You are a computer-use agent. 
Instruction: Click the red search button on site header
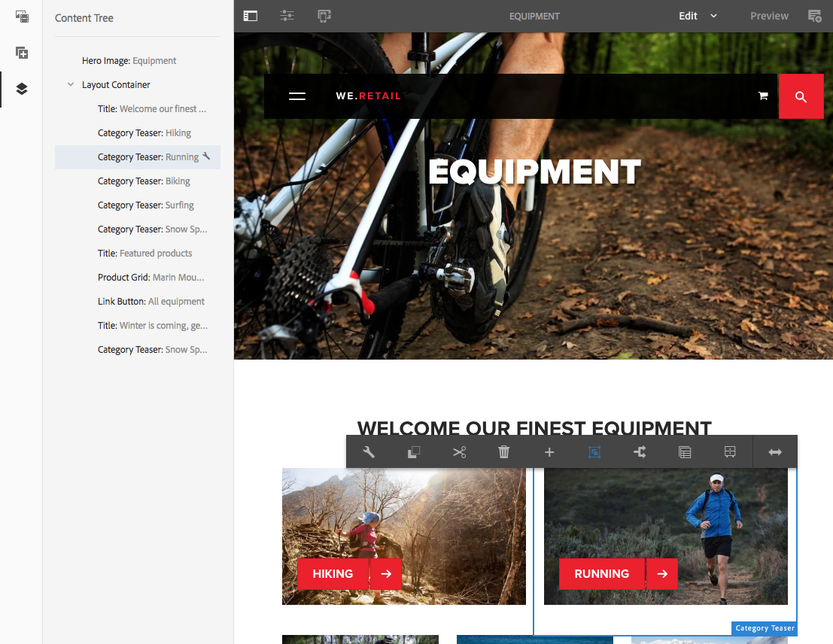tap(801, 96)
